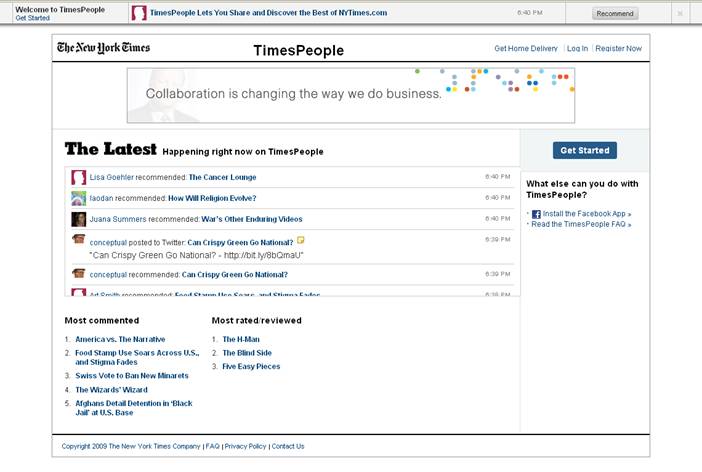The height and width of the screenshot is (472, 702).
Task: Open War's Other Enduring Videos article
Action: point(252,219)
